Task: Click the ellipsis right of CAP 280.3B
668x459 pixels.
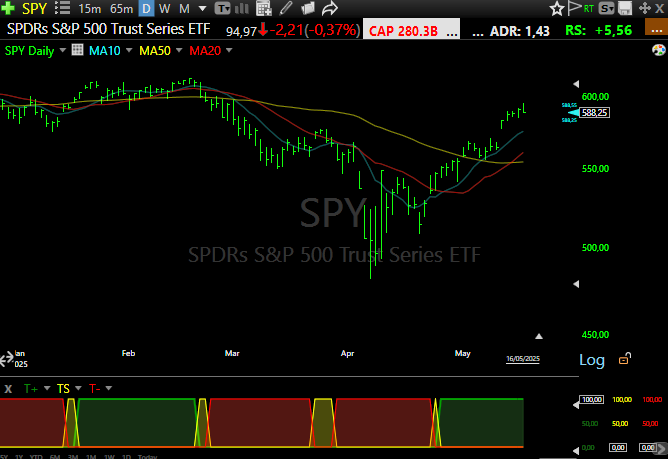Action: (452, 32)
